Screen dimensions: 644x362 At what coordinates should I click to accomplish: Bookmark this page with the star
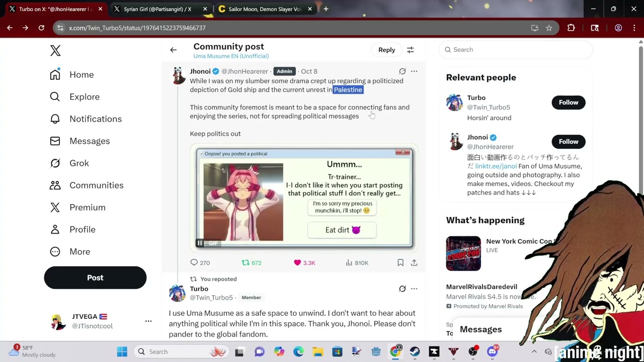[549, 28]
